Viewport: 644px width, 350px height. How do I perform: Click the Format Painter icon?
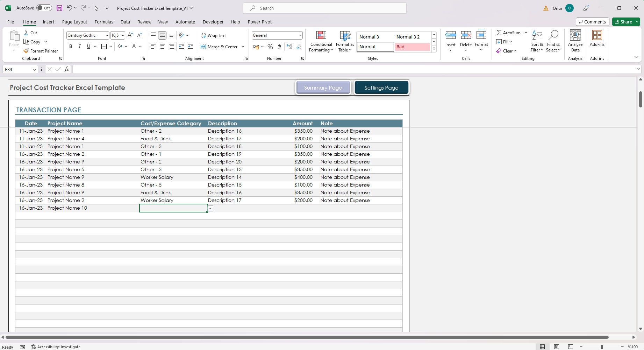pos(41,51)
